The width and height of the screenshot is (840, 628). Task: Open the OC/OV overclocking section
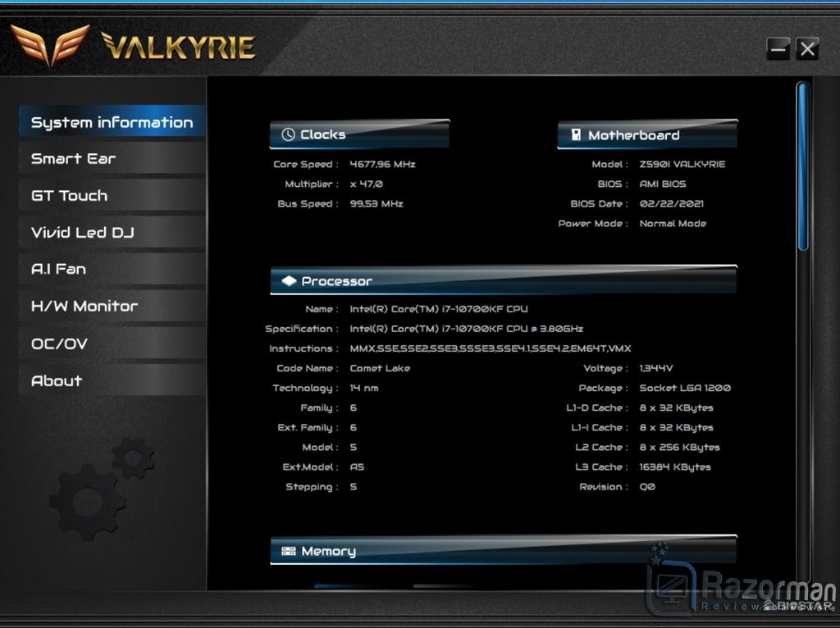pos(112,344)
